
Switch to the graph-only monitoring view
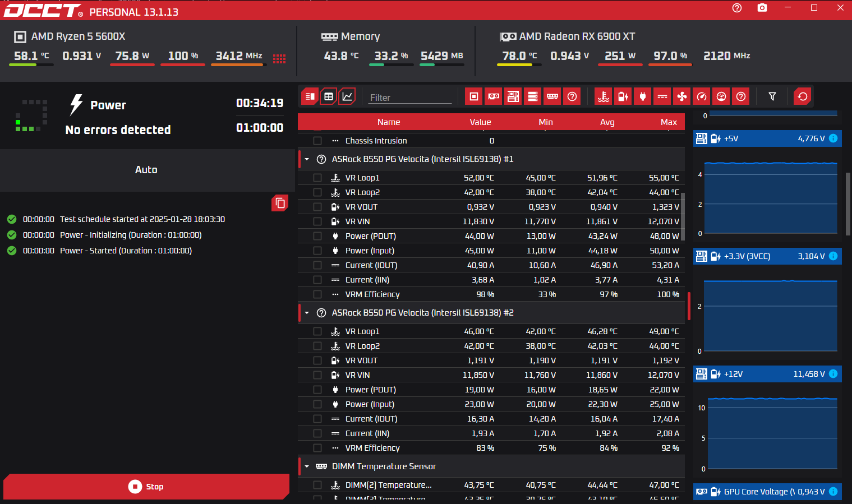point(347,96)
